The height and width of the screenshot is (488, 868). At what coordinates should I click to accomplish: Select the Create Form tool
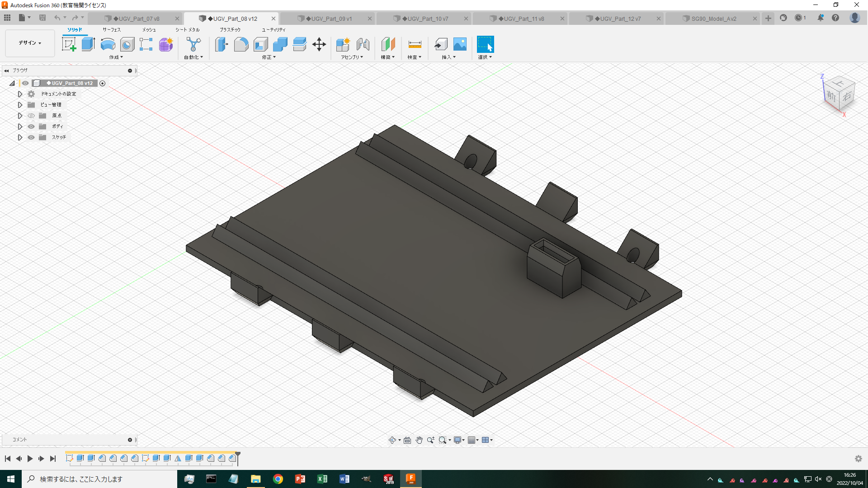pos(166,44)
